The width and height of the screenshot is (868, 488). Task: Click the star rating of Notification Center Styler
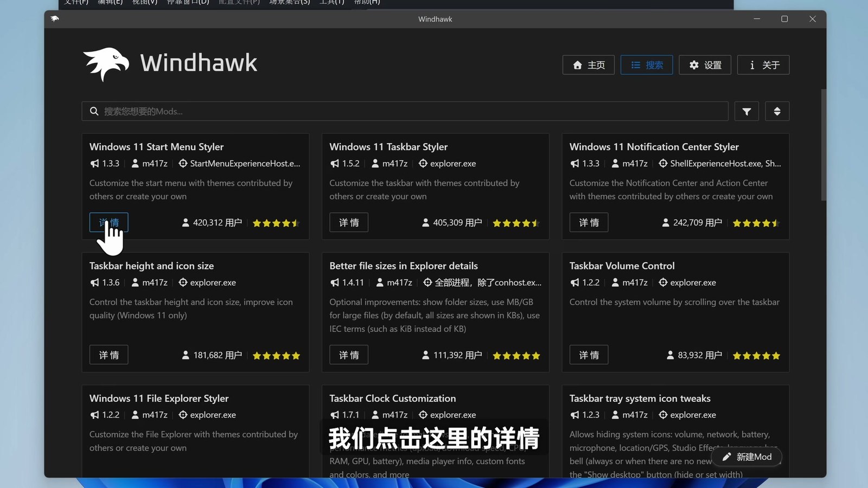pos(756,223)
